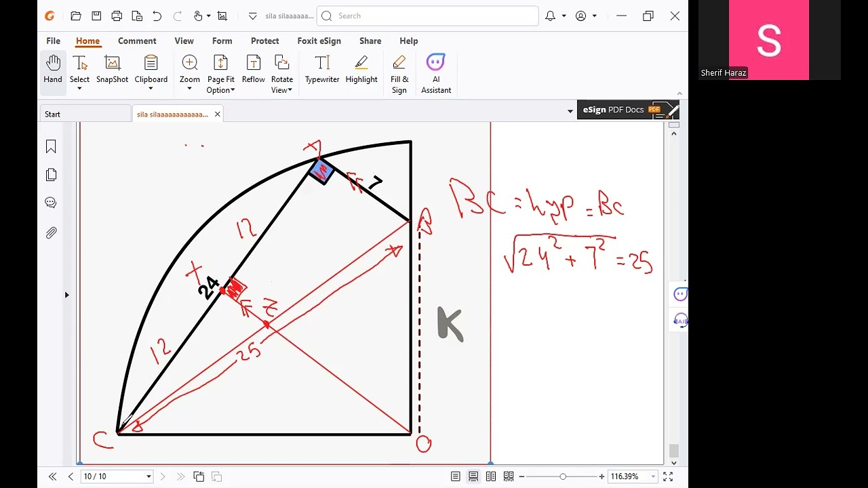This screenshot has height=488, width=868.
Task: Expand the Clipboard dropdown arrow
Action: [151, 89]
